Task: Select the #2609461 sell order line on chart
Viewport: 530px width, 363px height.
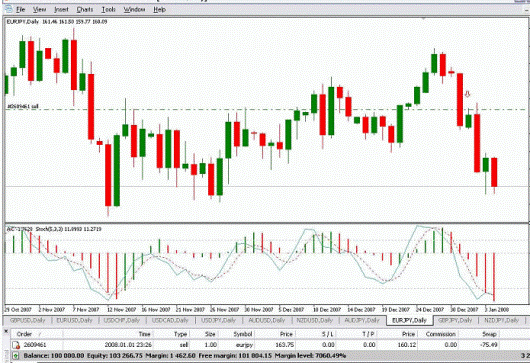Action: (23, 106)
